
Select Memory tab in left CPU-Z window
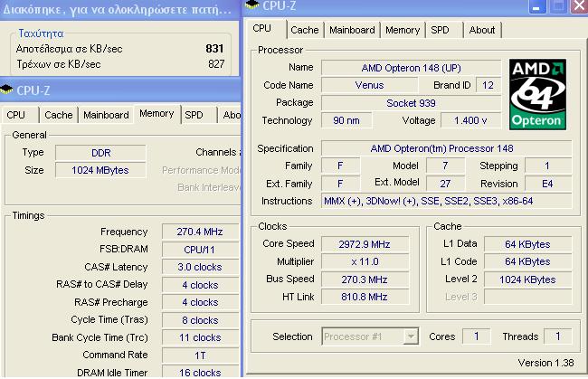[156, 114]
